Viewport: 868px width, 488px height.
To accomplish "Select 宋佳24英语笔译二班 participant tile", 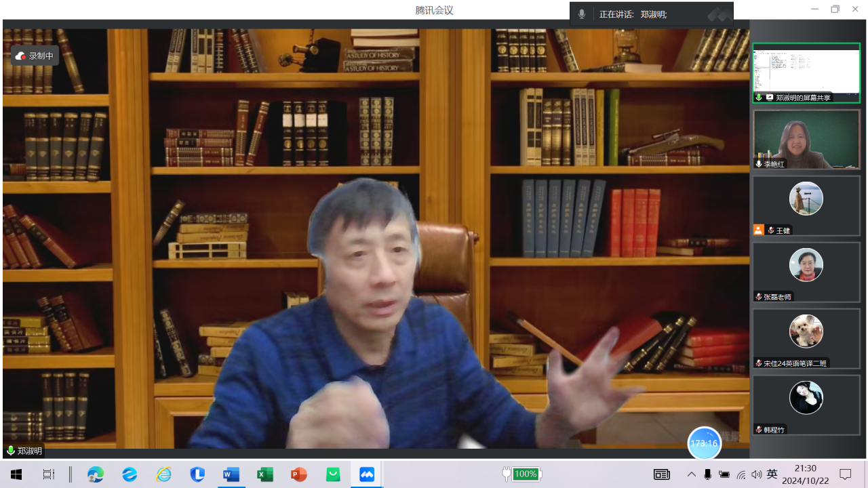I will tap(806, 338).
